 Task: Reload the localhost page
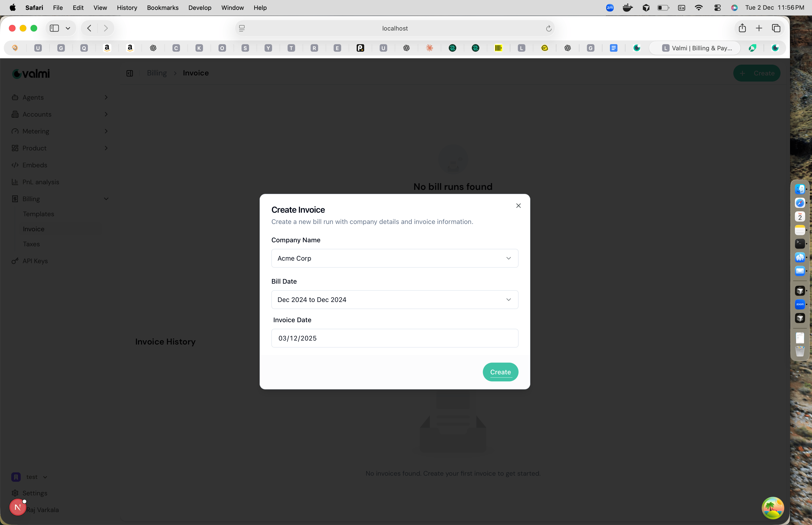(x=548, y=28)
